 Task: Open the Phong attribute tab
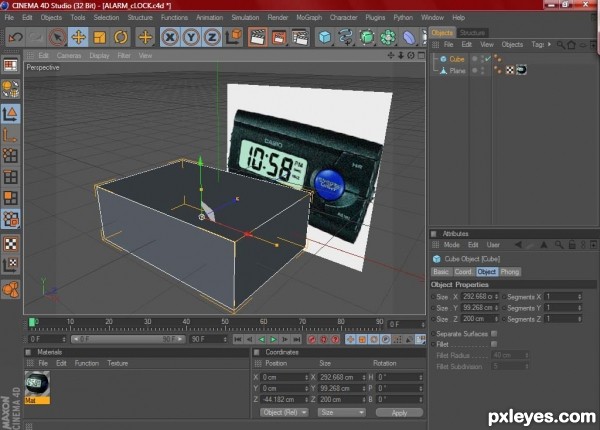click(510, 272)
